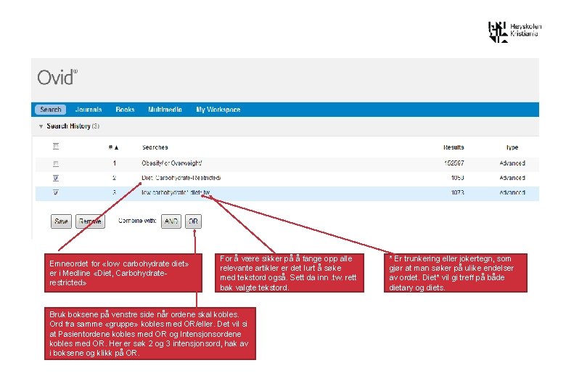566x392 pixels.
Task: Go to the Multimedia tab
Action: [165, 110]
